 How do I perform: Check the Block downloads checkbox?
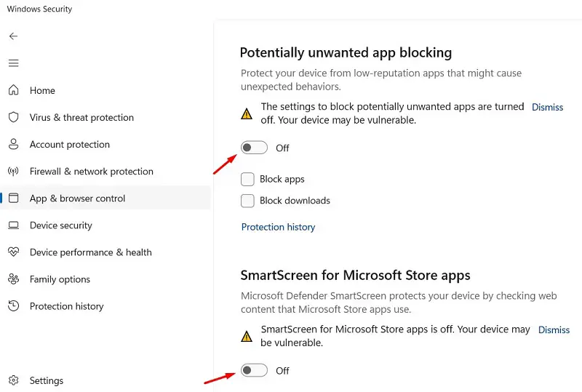(x=247, y=201)
